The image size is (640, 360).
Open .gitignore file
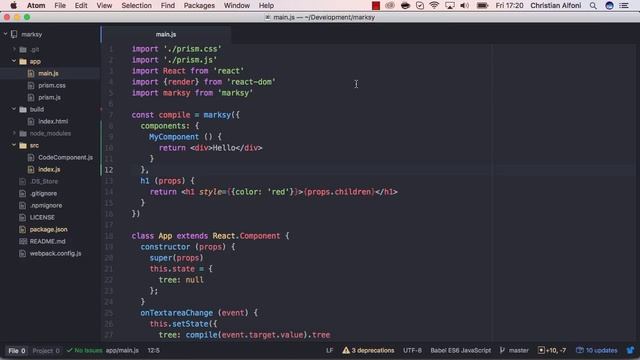coord(43,193)
